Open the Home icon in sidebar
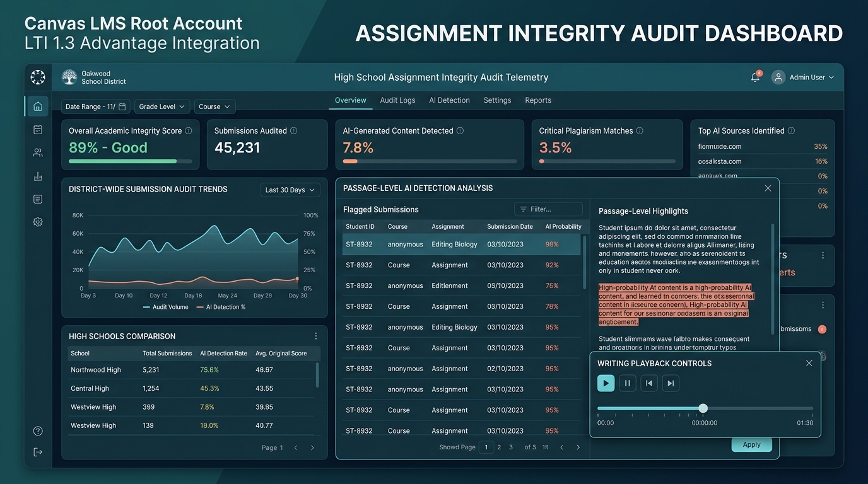868x484 pixels. tap(38, 106)
